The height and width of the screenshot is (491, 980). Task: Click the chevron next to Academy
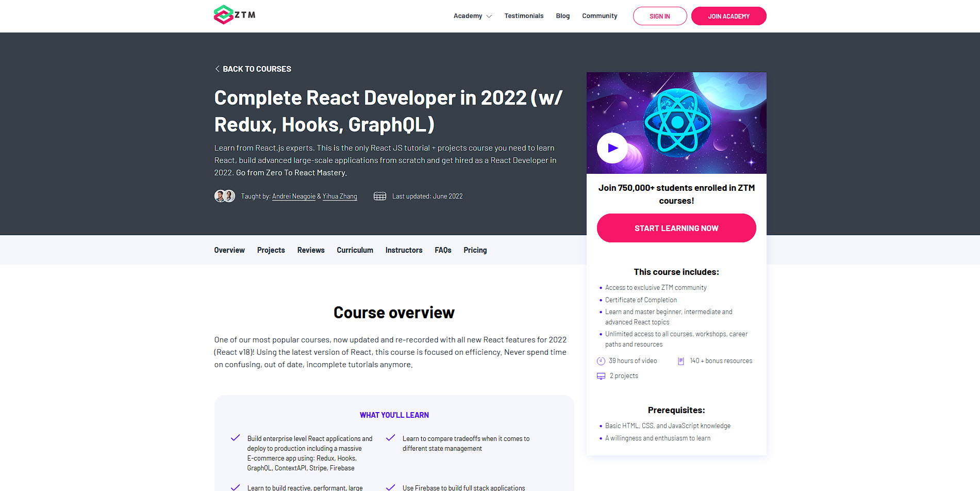click(488, 16)
